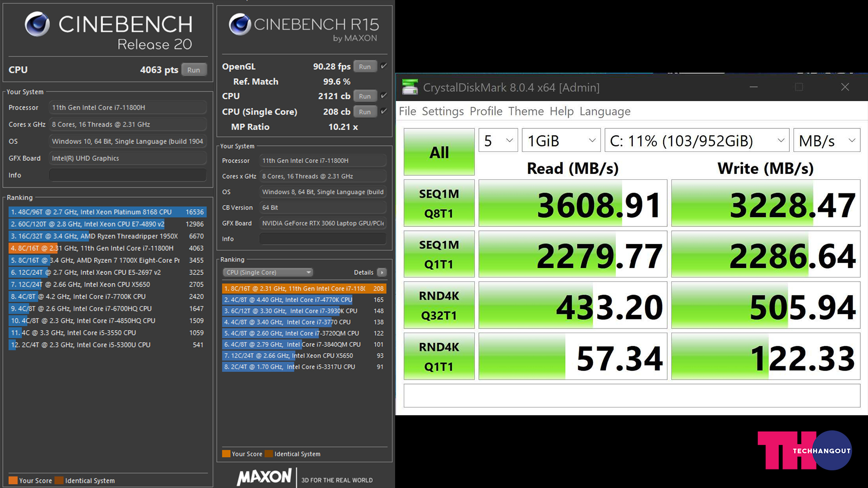
Task: Click the empty comment field in CrystalDiskMark
Action: coord(632,396)
